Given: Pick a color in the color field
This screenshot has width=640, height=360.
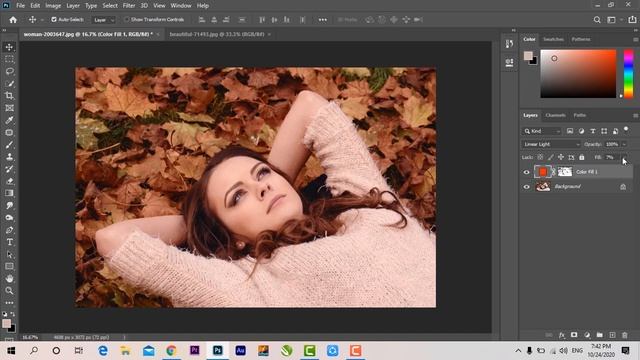Looking at the screenshot, I should [578, 74].
